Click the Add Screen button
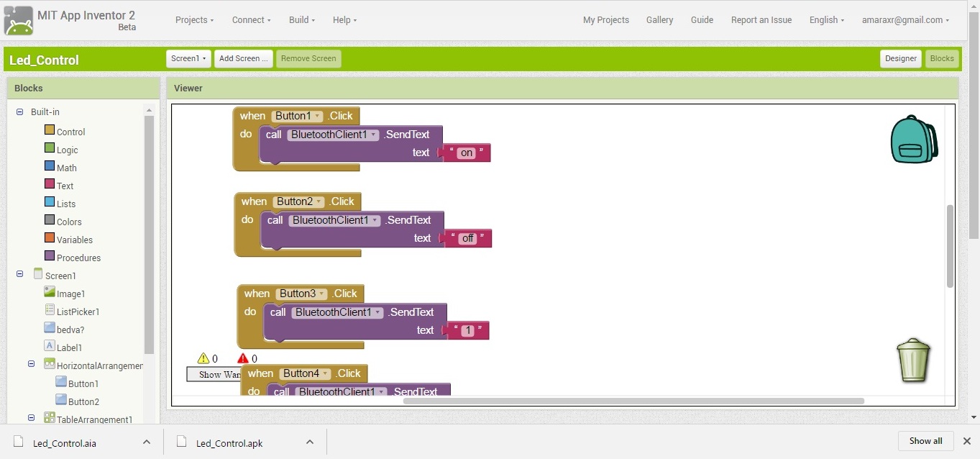The width and height of the screenshot is (980, 459). (x=243, y=59)
